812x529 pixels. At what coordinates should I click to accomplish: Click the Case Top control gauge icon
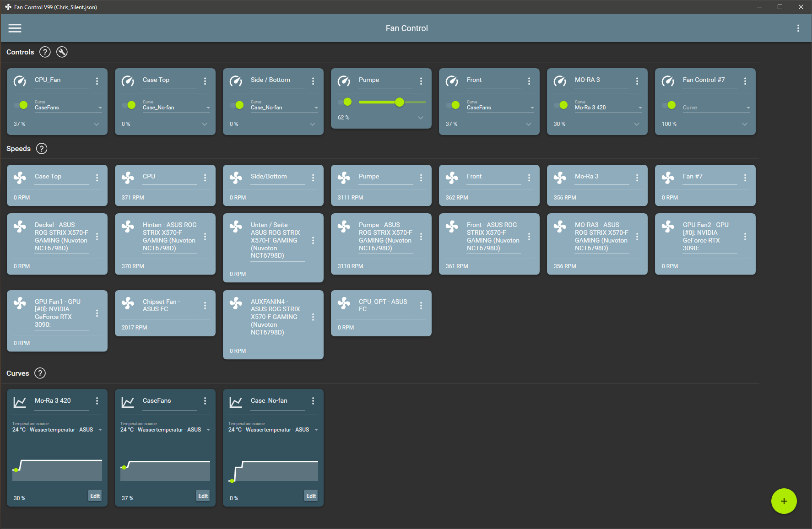(x=128, y=81)
